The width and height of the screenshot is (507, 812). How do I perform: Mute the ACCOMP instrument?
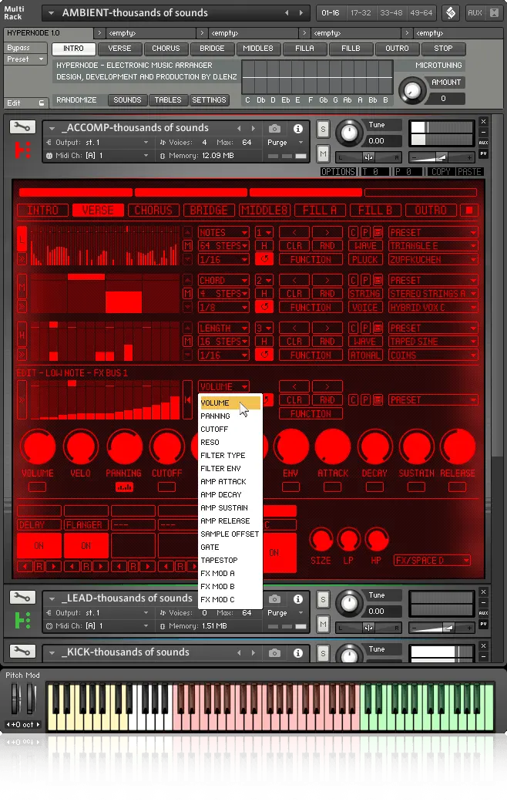[x=323, y=153]
